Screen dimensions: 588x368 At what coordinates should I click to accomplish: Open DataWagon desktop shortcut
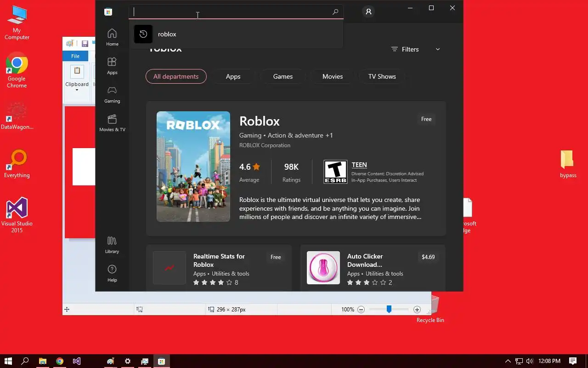(17, 116)
